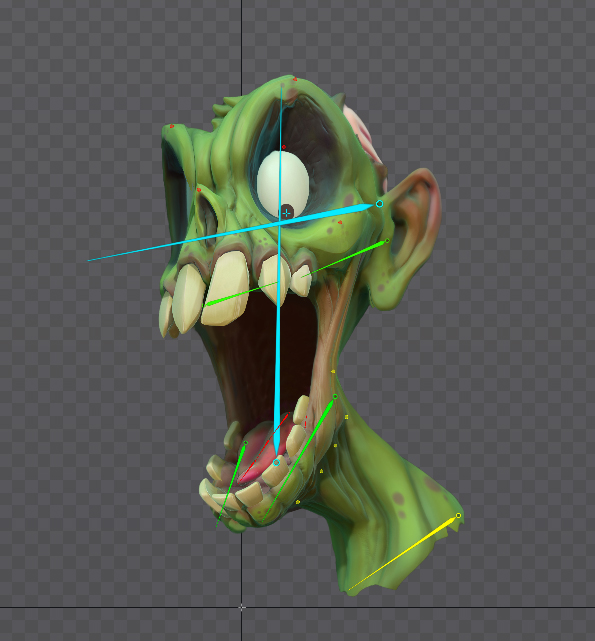Click the green joint circle at the jaw hinge
Image resolution: width=595 pixels, height=641 pixels.
(335, 397)
